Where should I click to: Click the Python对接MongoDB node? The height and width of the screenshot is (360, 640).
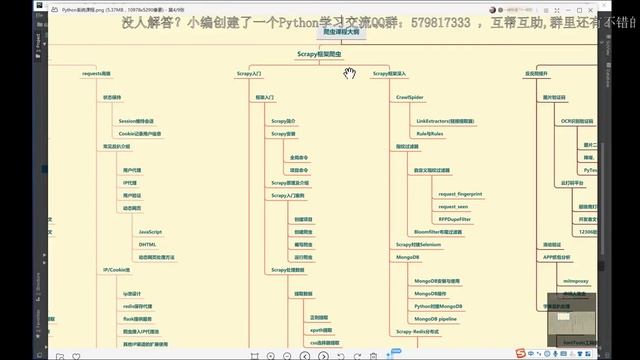click(438, 307)
